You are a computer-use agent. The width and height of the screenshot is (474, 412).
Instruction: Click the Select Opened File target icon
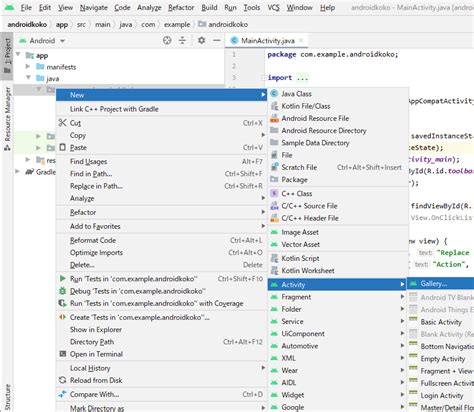point(167,40)
